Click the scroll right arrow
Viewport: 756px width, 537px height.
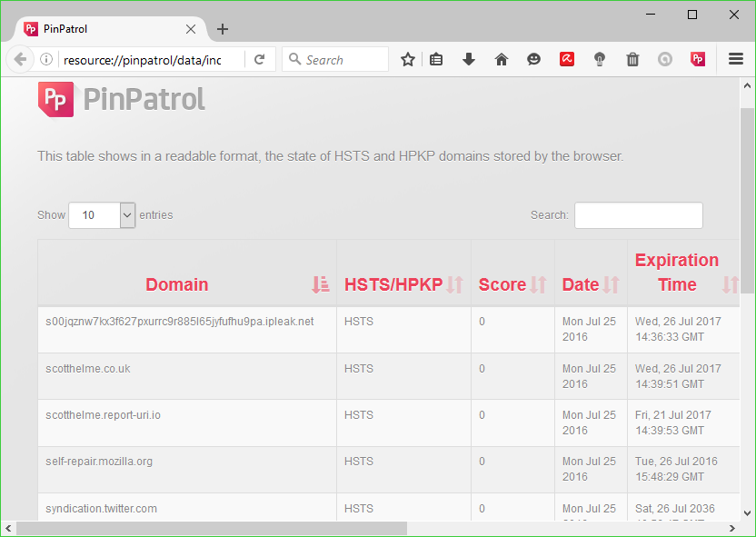(x=732, y=528)
